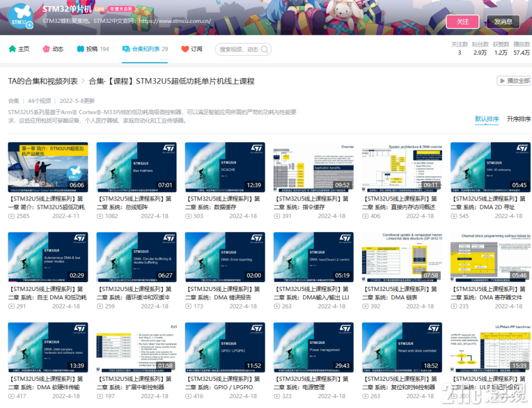Viewport: 532px width, 408px height.
Task: Click the blue 投稿 icon
Action: [x=81, y=49]
